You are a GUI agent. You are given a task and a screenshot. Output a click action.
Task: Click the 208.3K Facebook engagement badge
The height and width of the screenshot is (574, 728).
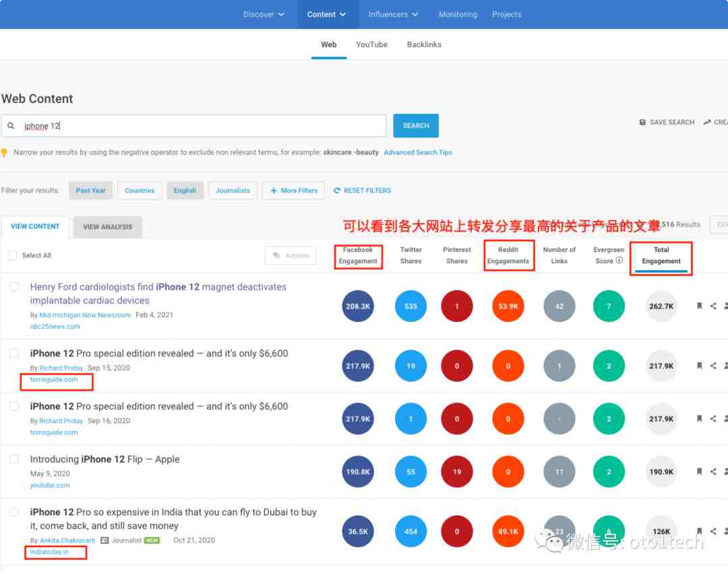tap(358, 307)
